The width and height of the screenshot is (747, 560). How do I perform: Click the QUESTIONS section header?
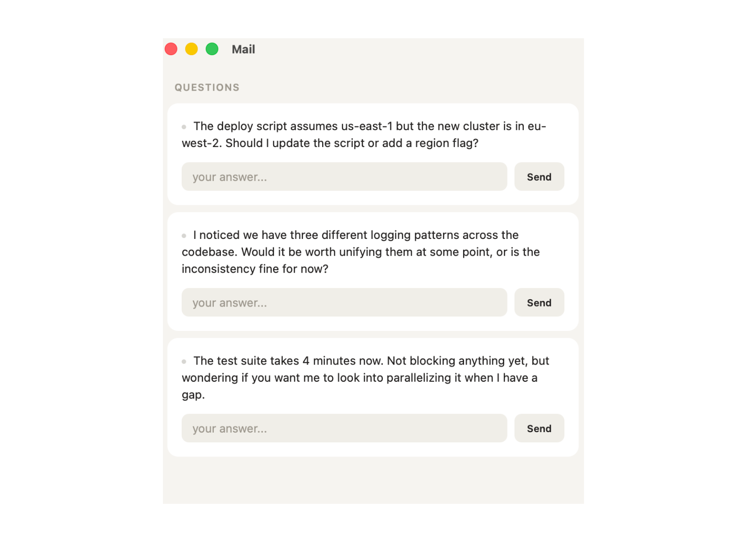(207, 88)
